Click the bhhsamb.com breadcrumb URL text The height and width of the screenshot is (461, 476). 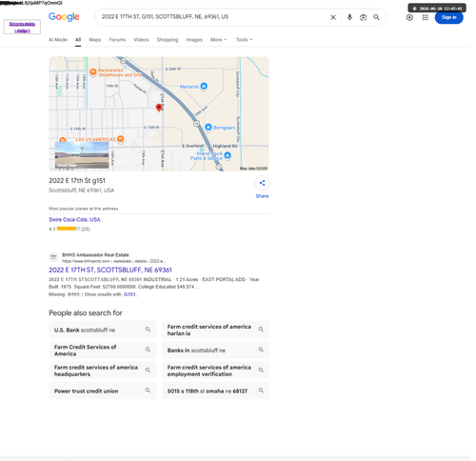114,261
